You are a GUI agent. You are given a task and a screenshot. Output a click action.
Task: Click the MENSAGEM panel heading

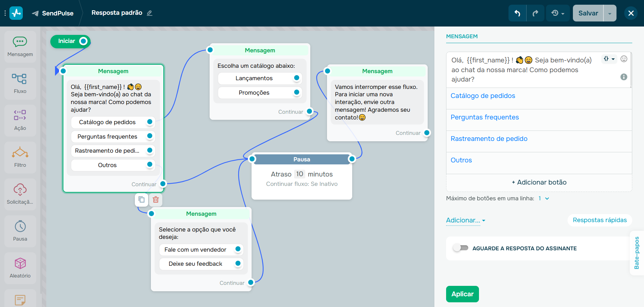pyautogui.click(x=462, y=36)
